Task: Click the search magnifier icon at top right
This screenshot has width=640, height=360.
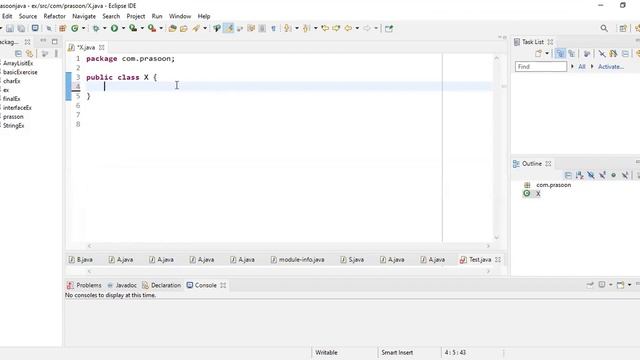Action: point(604,28)
